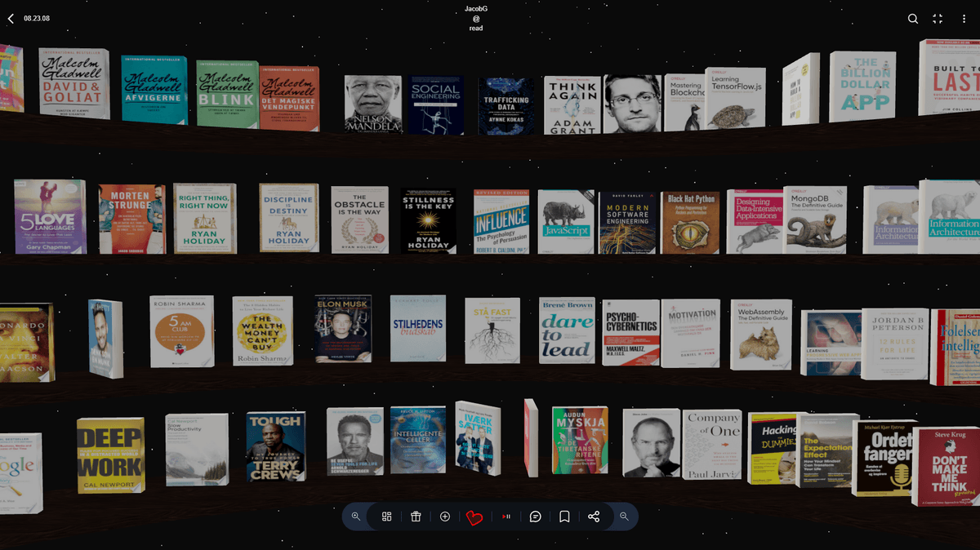Screen dimensions: 980x550
Task: Open Modern Software Engineering book
Action: pyautogui.click(x=628, y=223)
